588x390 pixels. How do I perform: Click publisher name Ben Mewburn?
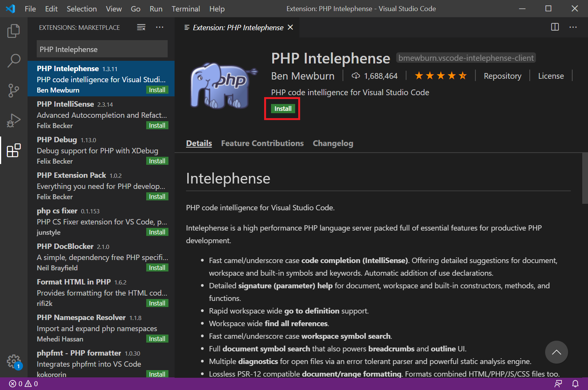click(x=303, y=76)
